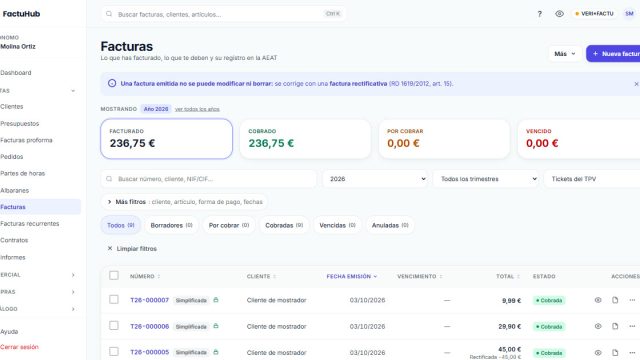Open invoice T26-000005 link
The width and height of the screenshot is (640, 360).
point(149,352)
